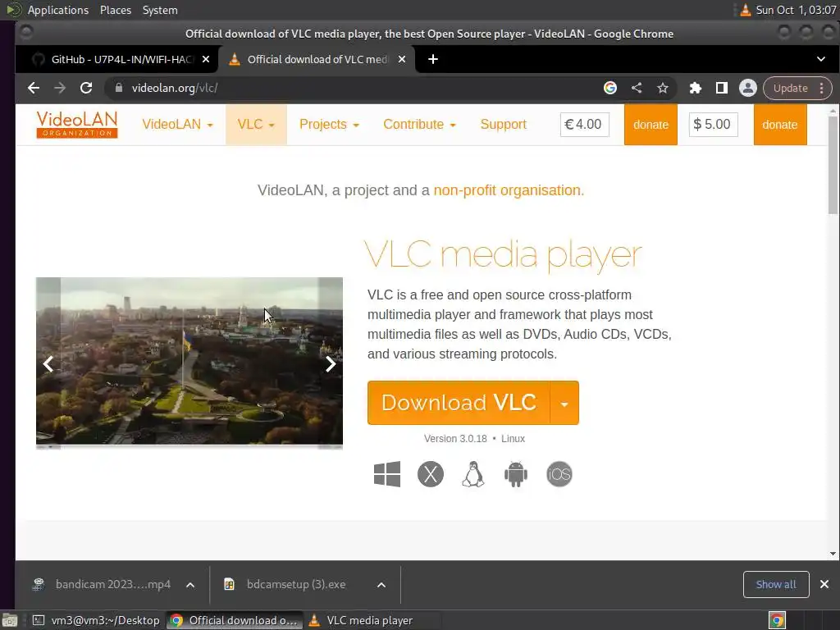Open a new tab with the plus button
Screen dimensions: 840x630
(x=433, y=59)
